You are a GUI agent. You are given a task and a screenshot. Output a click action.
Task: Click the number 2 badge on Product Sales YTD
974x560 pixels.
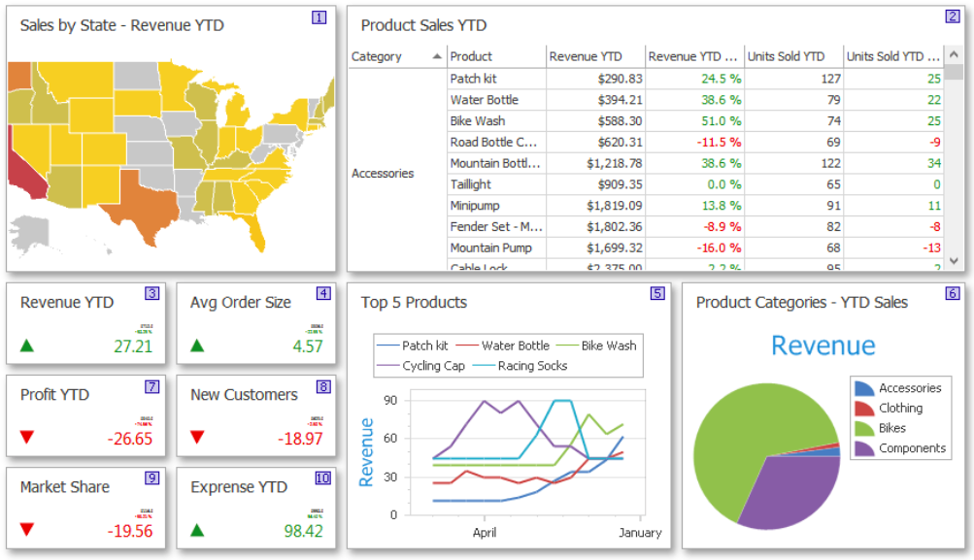point(953,16)
